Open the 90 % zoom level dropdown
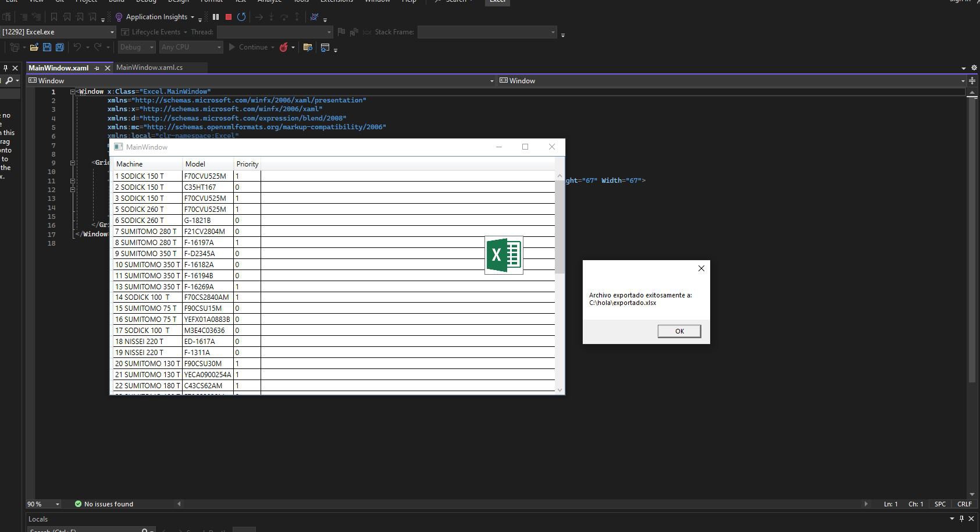The image size is (980, 532). [58, 504]
